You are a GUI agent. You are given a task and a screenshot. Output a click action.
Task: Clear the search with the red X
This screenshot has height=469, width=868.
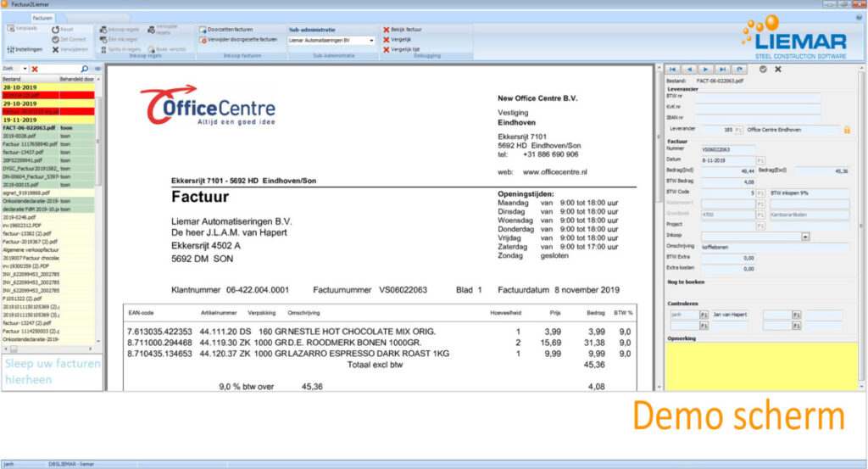[35, 69]
